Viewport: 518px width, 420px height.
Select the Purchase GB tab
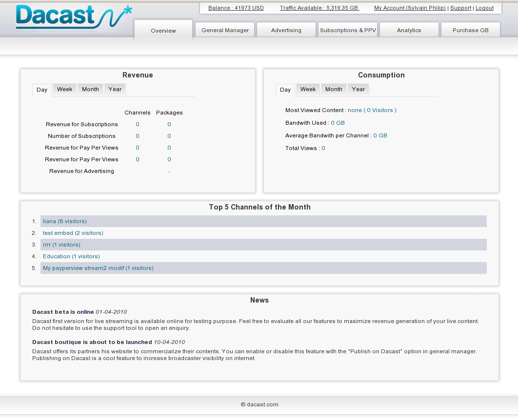click(470, 30)
